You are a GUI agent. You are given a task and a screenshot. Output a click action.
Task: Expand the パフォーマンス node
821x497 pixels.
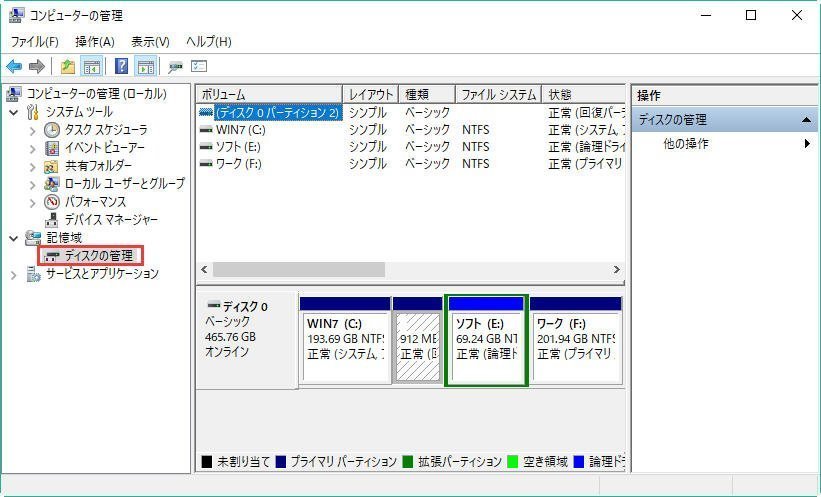[x=32, y=202]
